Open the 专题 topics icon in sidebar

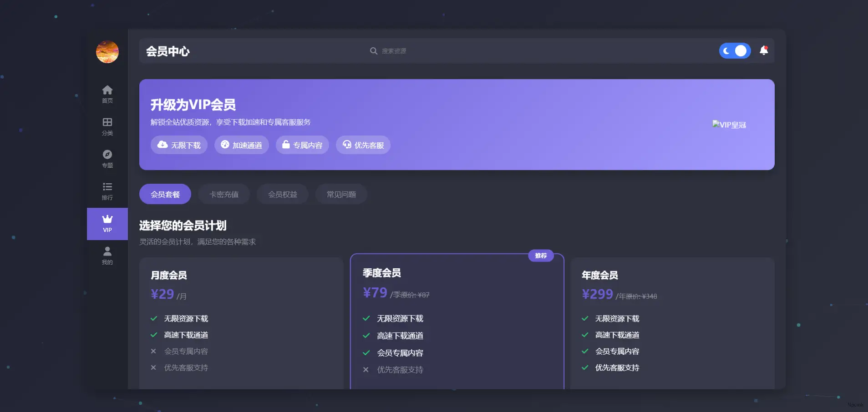pos(107,155)
